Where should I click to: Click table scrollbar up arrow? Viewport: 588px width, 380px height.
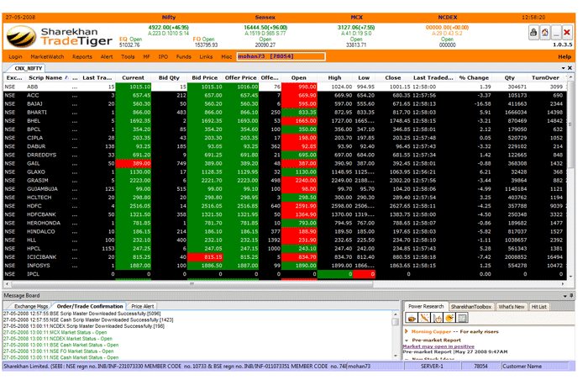570,77
